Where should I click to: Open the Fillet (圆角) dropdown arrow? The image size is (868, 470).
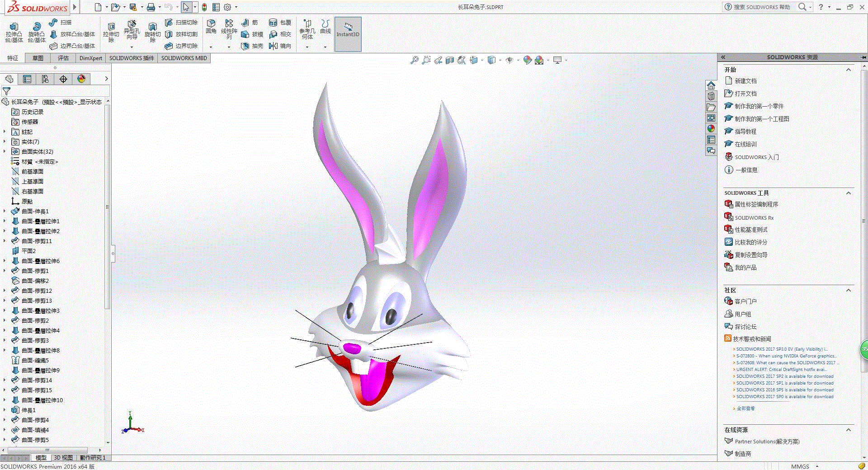tap(211, 47)
